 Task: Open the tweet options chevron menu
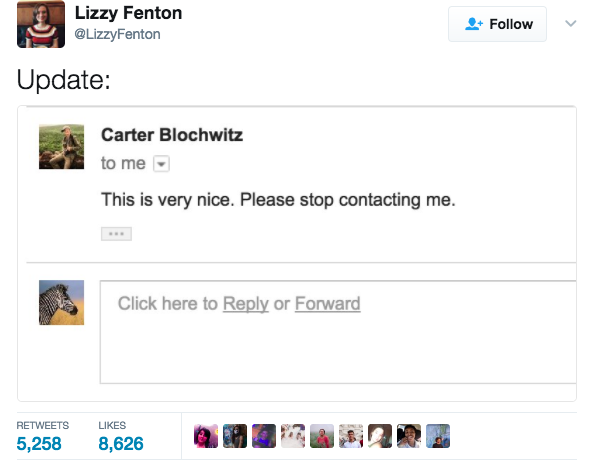[x=571, y=23]
